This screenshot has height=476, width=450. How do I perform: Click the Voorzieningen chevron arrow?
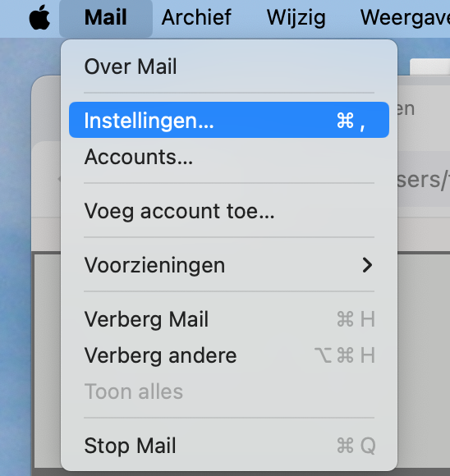[x=367, y=265]
